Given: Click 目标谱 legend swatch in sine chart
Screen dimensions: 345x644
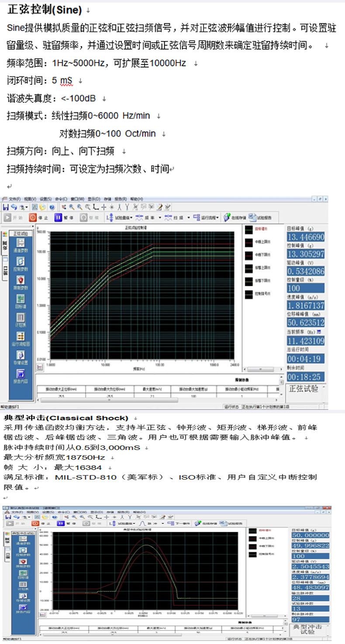Looking at the screenshot, I should coord(248,229).
